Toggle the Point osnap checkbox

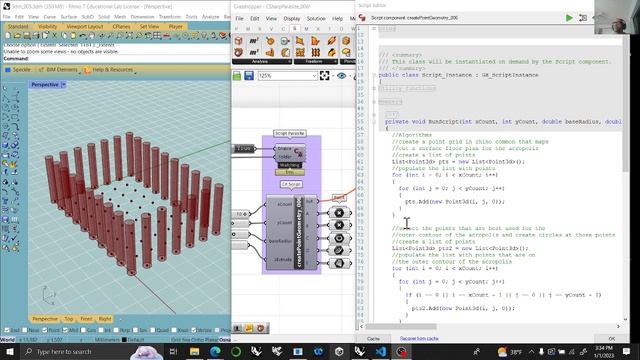point(45,330)
